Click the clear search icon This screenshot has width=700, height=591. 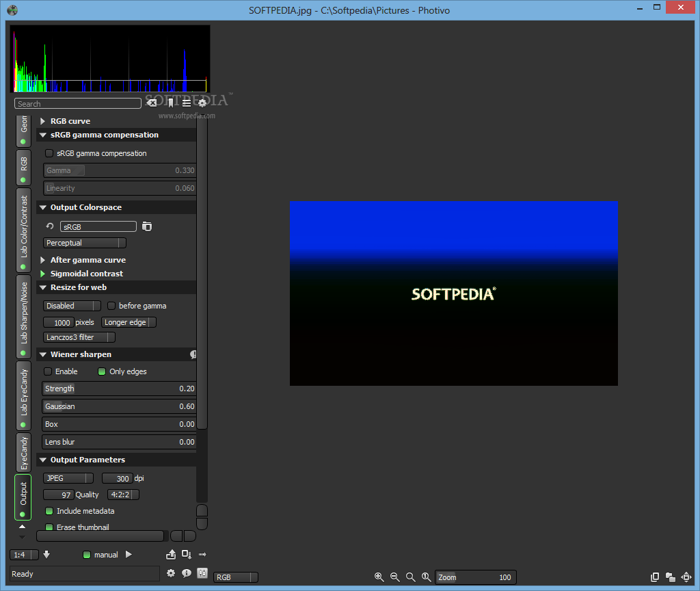[152, 103]
